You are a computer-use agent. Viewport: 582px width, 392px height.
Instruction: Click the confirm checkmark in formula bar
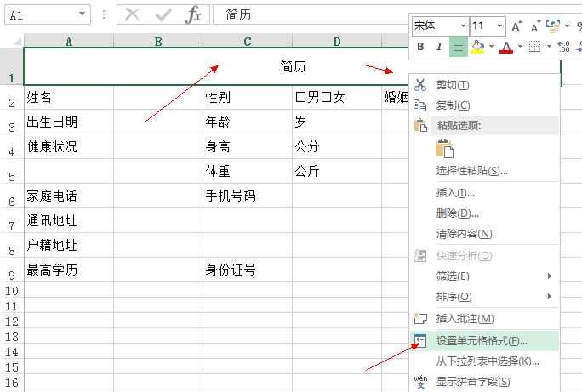click(x=163, y=15)
